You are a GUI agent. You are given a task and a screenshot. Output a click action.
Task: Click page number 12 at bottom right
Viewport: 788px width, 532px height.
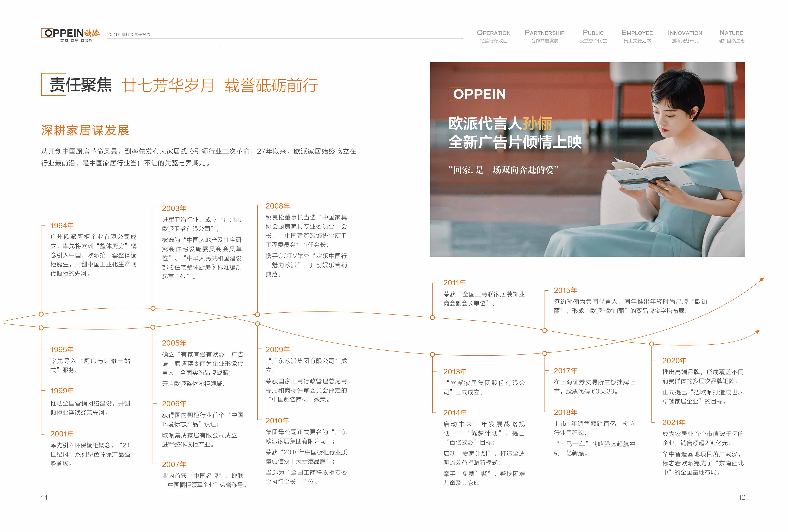click(742, 497)
